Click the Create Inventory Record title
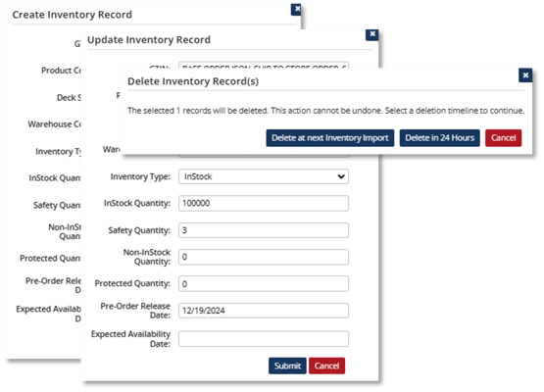 point(73,15)
